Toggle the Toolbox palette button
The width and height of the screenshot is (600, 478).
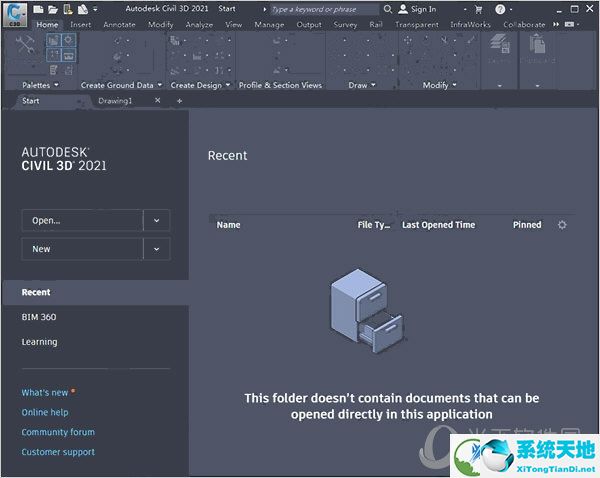pyautogui.click(x=68, y=55)
